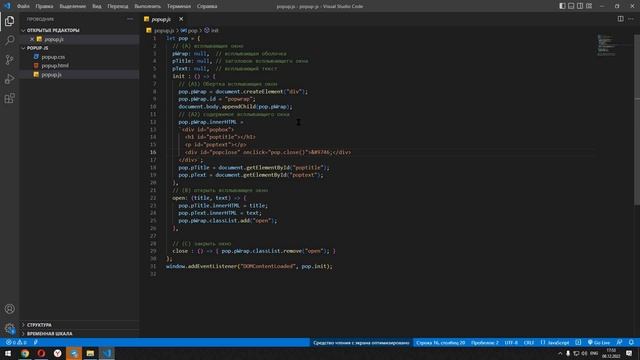Open the Файл menu
This screenshot has height=360, width=640.
tap(23, 6)
